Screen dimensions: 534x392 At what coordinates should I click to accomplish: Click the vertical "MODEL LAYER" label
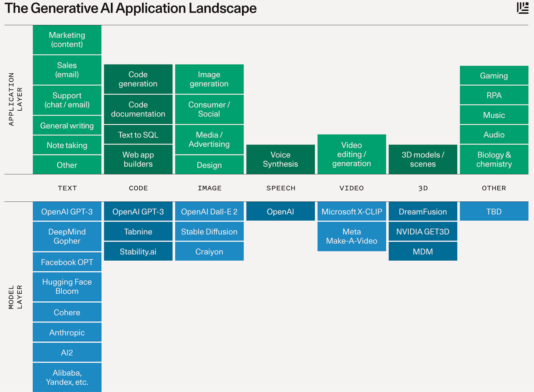[x=15, y=297]
